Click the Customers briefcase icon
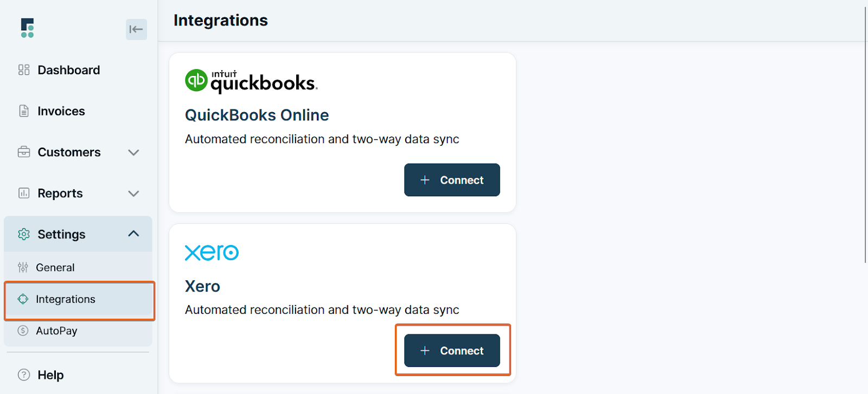 click(23, 152)
